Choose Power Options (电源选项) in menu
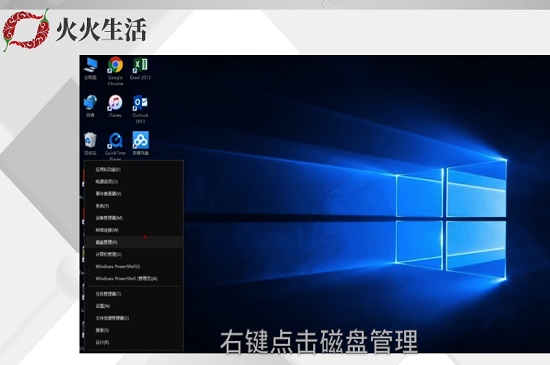This screenshot has height=365, width=550. click(134, 182)
